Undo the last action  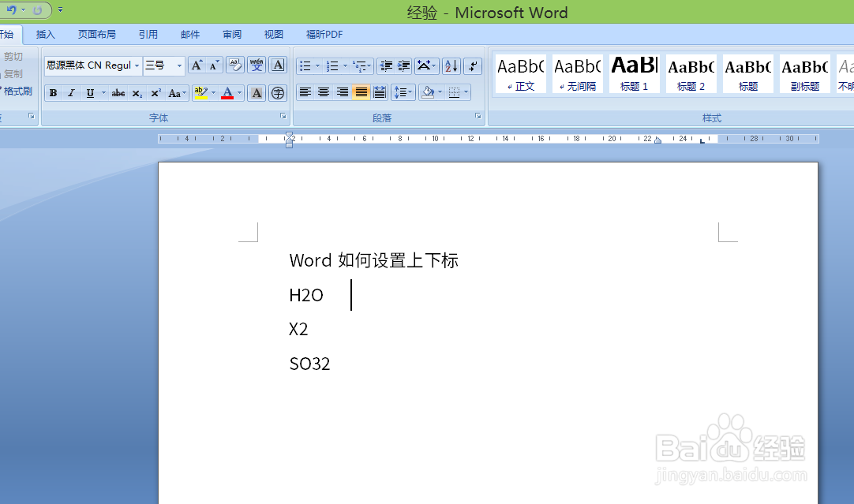pos(11,9)
